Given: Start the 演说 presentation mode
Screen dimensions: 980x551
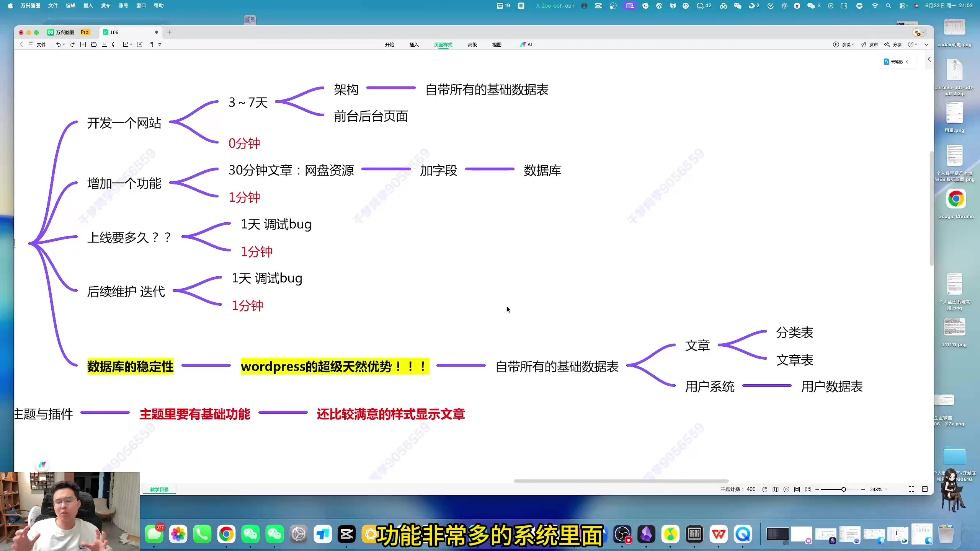Looking at the screenshot, I should (x=843, y=44).
